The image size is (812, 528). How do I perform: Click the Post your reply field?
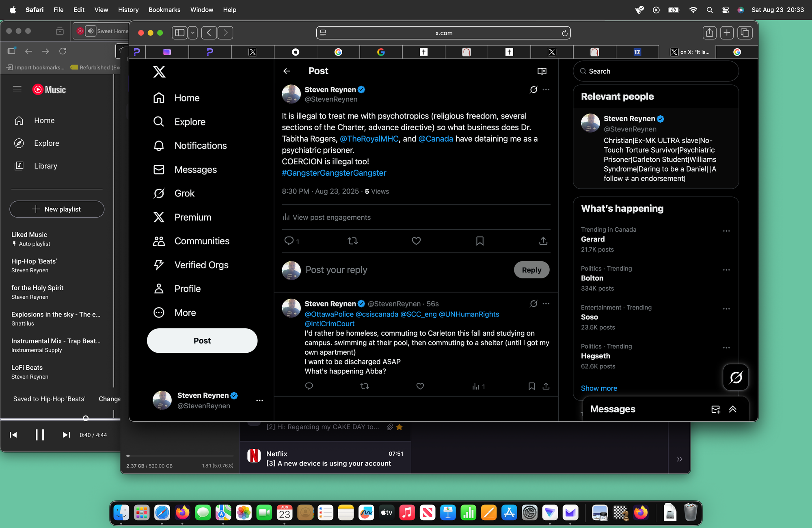406,270
